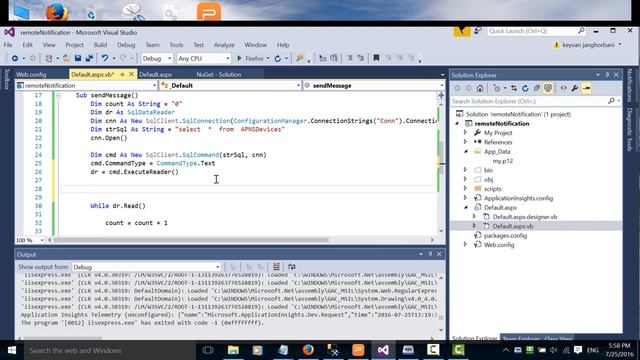Click Refresh icon in Solution Explorer toolbar
This screenshot has height=360, width=640.
525,88
